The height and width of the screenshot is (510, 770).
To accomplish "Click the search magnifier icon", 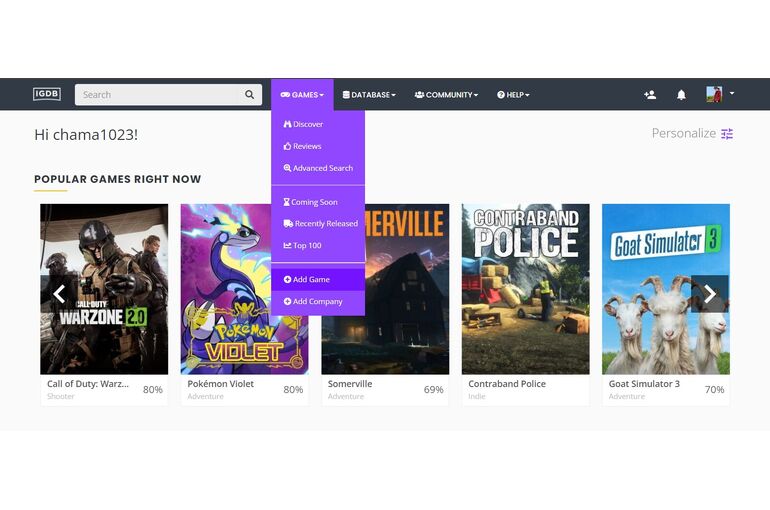I will pyautogui.click(x=249, y=94).
